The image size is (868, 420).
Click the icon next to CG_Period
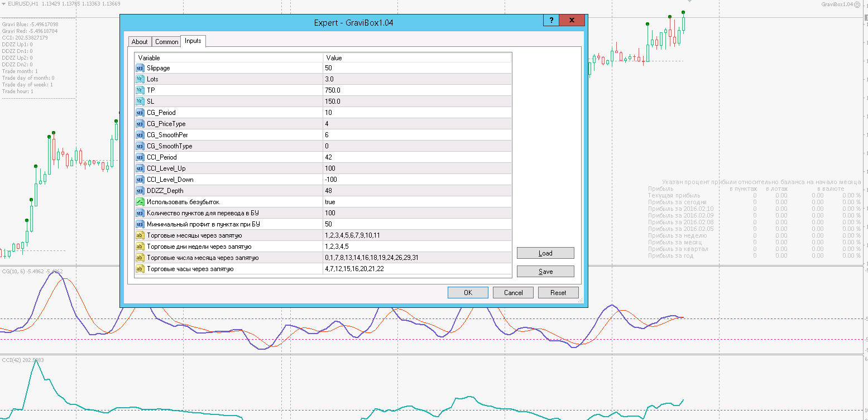pyautogui.click(x=140, y=113)
